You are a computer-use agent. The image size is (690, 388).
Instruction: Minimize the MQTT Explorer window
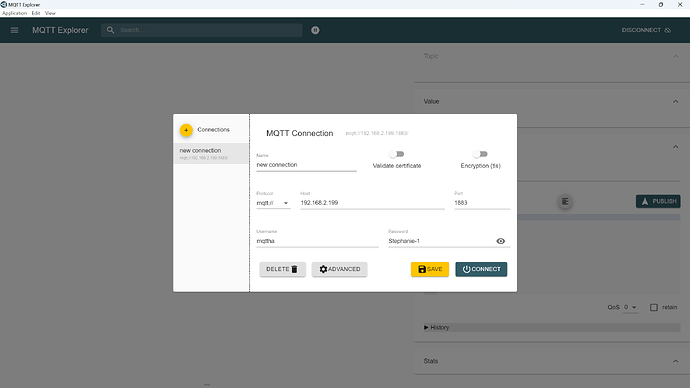click(642, 4)
